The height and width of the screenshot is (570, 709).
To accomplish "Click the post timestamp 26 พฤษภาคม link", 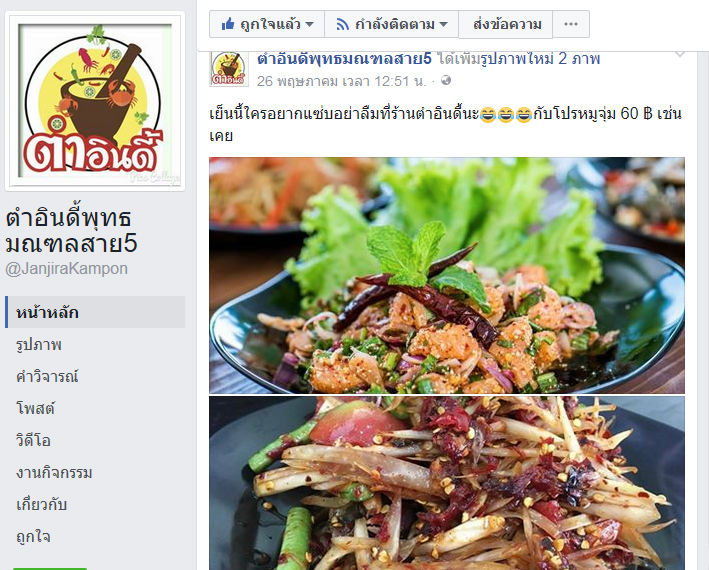I will tap(341, 81).
